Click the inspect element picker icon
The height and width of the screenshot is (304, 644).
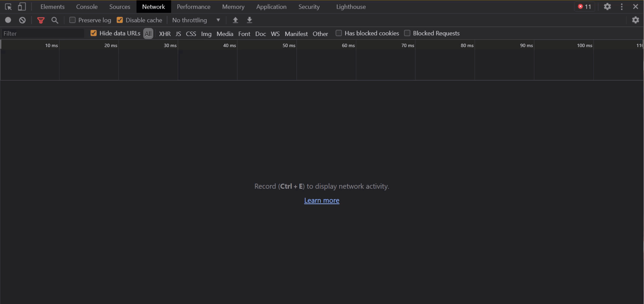(x=8, y=7)
